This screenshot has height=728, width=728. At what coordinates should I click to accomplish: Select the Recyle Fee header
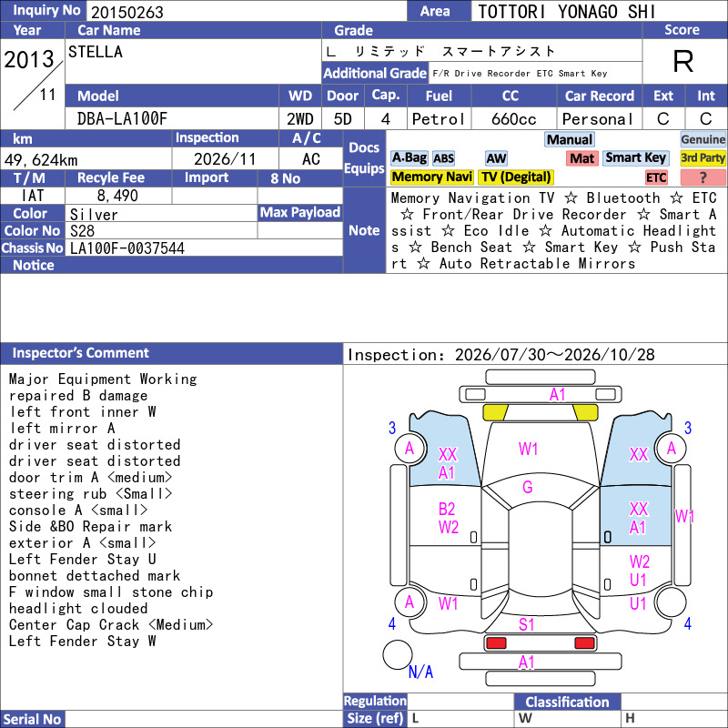[x=111, y=177]
